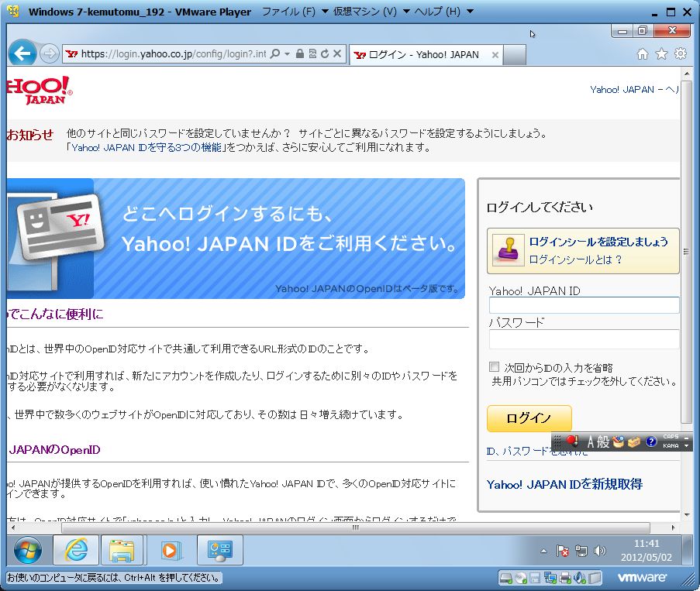
Task: Open 'ログインシールを設定しましょう' link
Action: click(598, 242)
